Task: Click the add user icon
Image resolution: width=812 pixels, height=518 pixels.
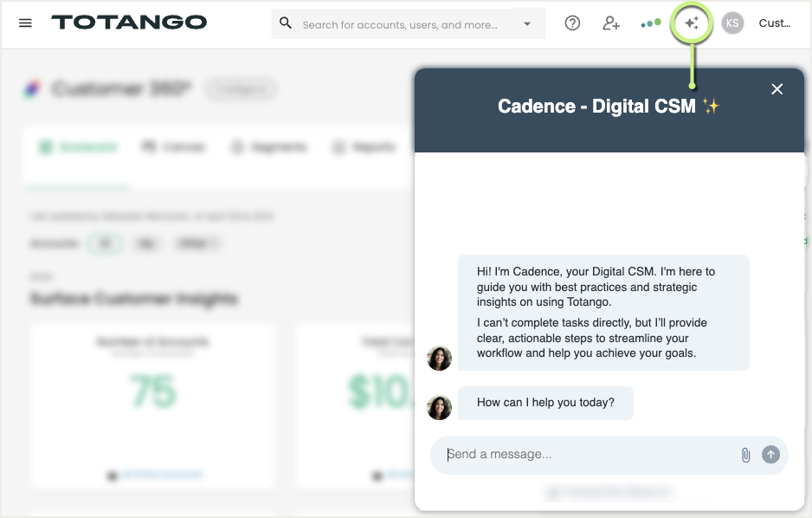Action: (x=611, y=23)
